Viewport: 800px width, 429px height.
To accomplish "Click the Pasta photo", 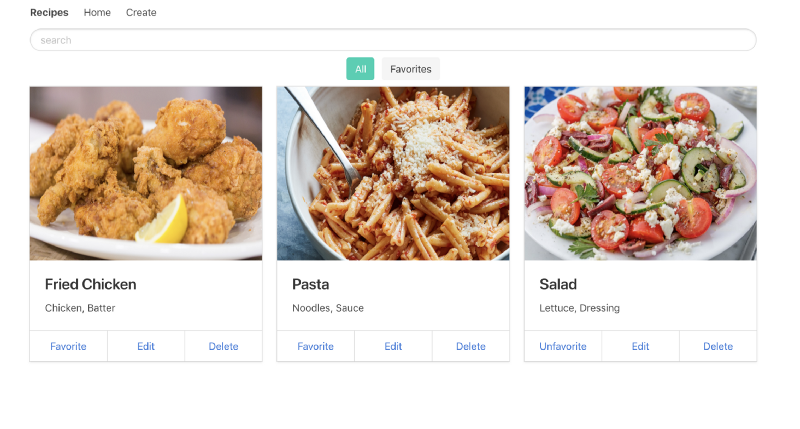I will pos(393,173).
